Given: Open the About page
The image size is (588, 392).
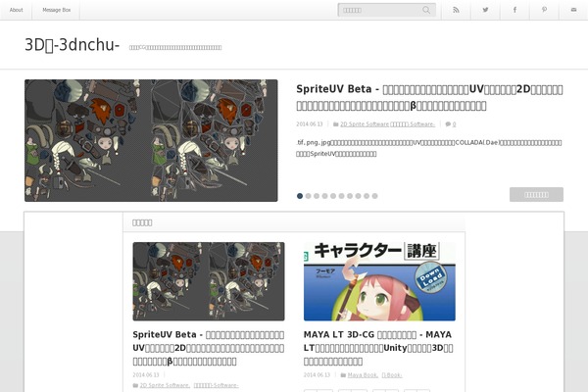Looking at the screenshot, I should (x=16, y=10).
